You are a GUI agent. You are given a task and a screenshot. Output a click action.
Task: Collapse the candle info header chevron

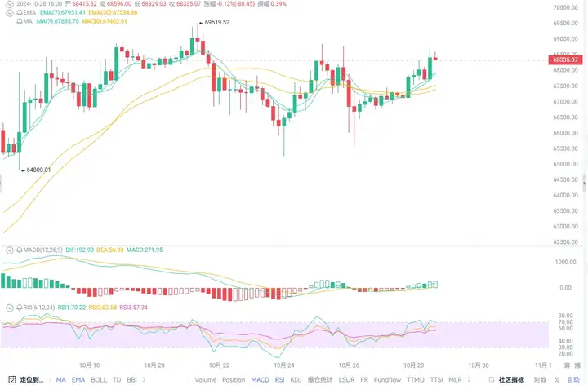pos(10,4)
